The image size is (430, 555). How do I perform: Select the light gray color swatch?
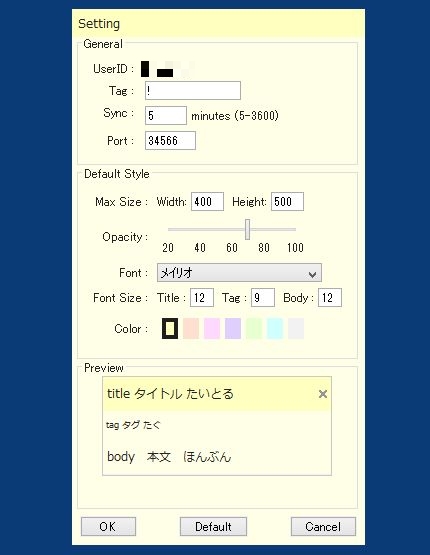pyautogui.click(x=296, y=328)
